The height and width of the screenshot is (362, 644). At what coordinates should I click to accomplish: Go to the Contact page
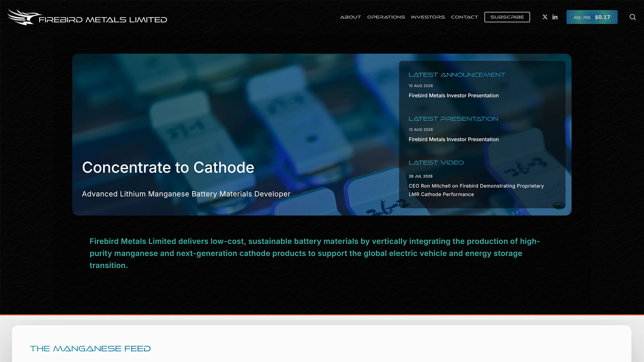click(x=465, y=17)
